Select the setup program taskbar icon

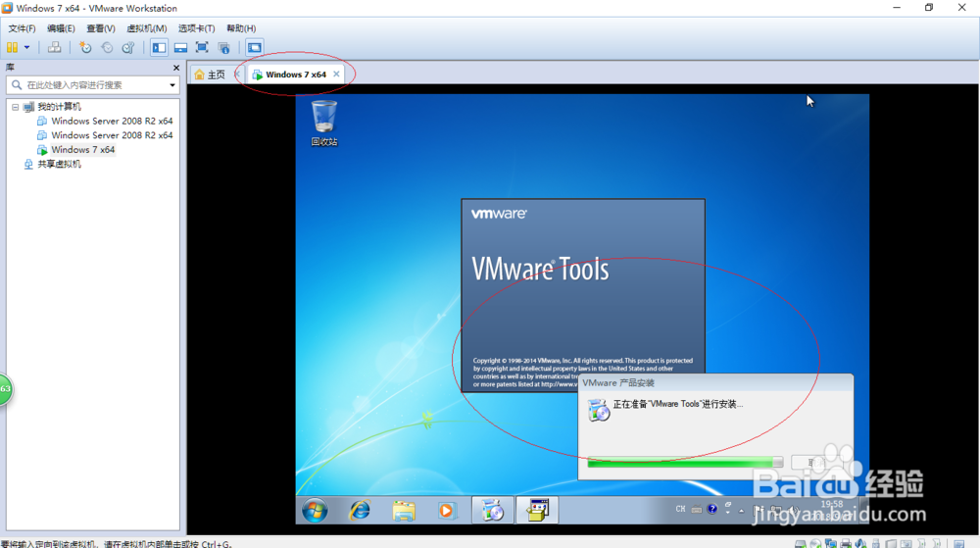537,510
